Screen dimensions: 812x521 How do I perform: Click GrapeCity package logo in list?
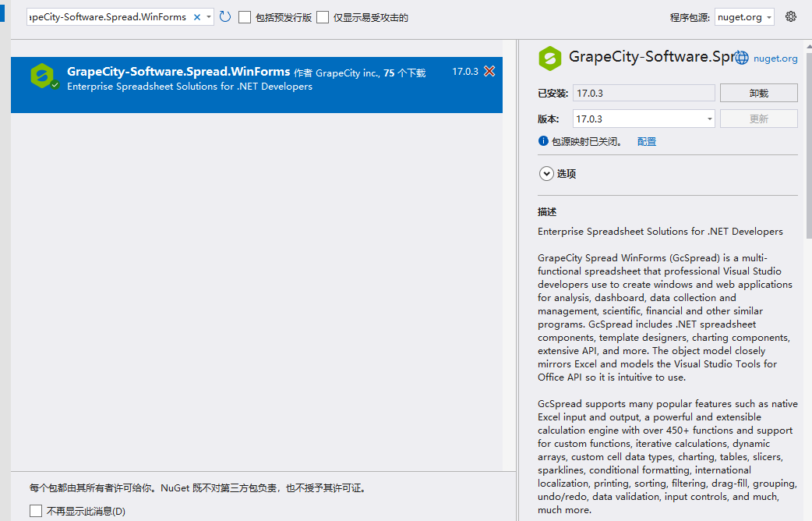pyautogui.click(x=42, y=76)
